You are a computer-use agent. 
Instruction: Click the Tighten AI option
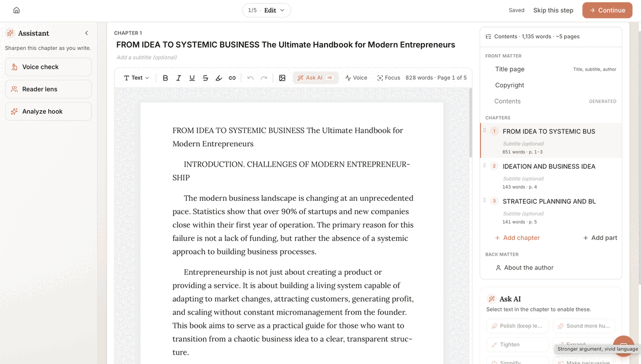(x=517, y=344)
